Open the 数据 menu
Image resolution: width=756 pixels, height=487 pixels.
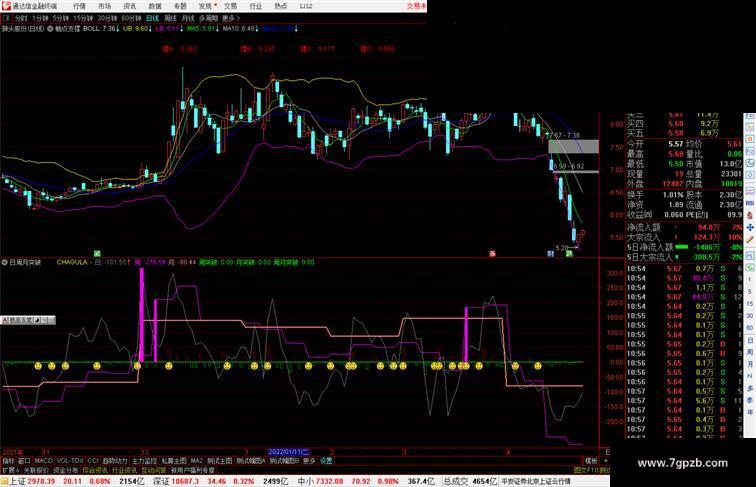(155, 6)
